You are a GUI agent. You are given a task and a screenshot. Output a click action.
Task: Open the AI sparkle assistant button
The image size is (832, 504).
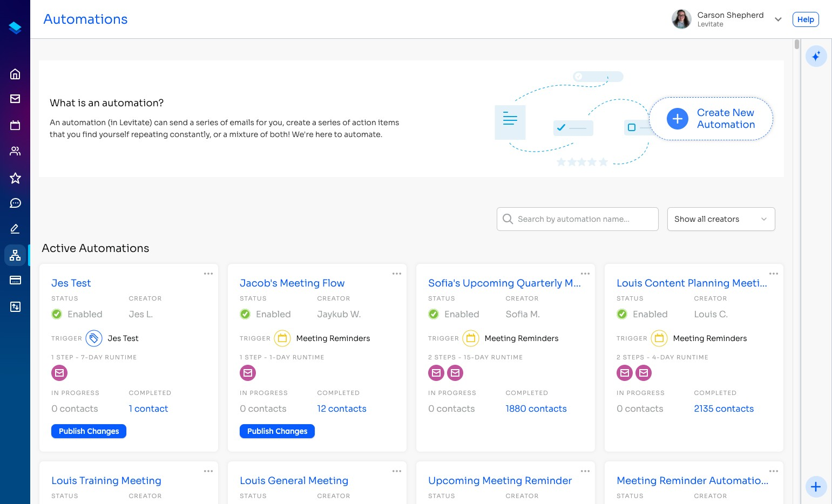pyautogui.click(x=816, y=56)
